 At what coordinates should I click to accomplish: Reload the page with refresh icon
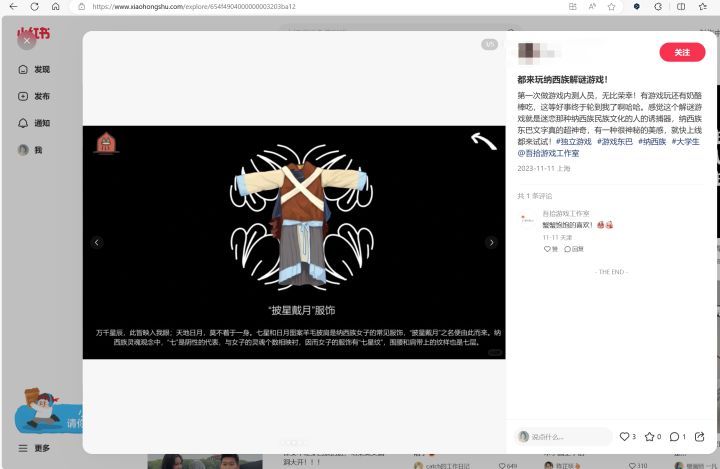coord(34,6)
